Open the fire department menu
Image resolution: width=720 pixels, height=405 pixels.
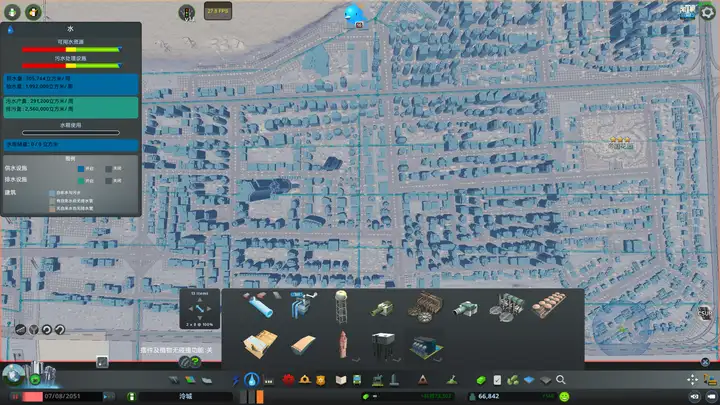click(x=304, y=380)
